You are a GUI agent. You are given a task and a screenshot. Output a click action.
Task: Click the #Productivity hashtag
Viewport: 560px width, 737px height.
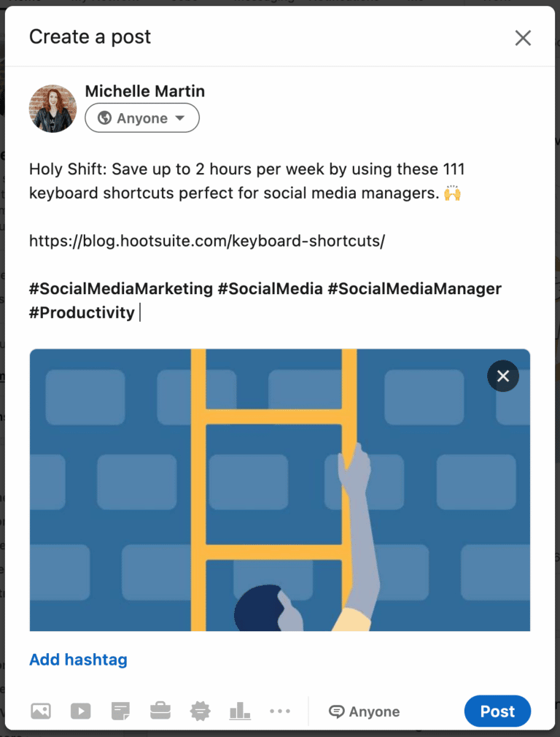pos(82,312)
